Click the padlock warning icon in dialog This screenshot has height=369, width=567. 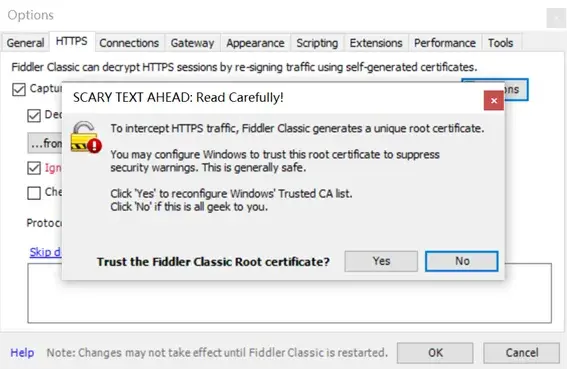(86, 137)
